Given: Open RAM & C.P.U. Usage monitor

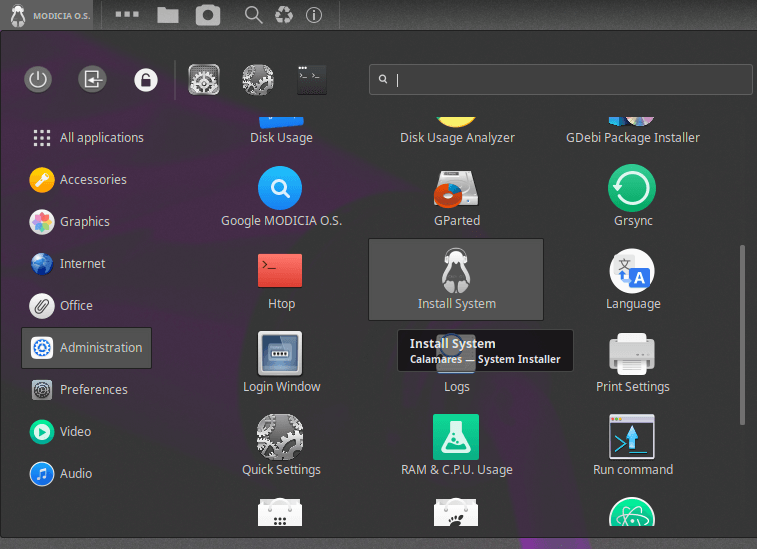Looking at the screenshot, I should point(456,446).
